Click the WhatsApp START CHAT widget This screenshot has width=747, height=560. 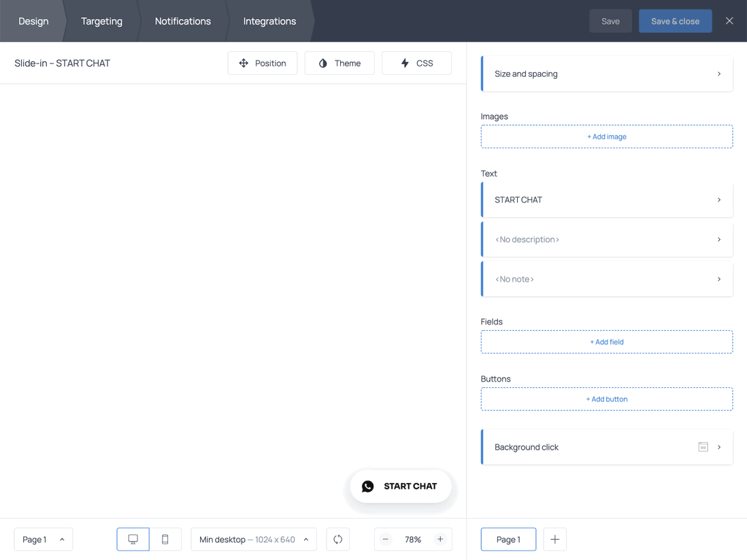(400, 487)
